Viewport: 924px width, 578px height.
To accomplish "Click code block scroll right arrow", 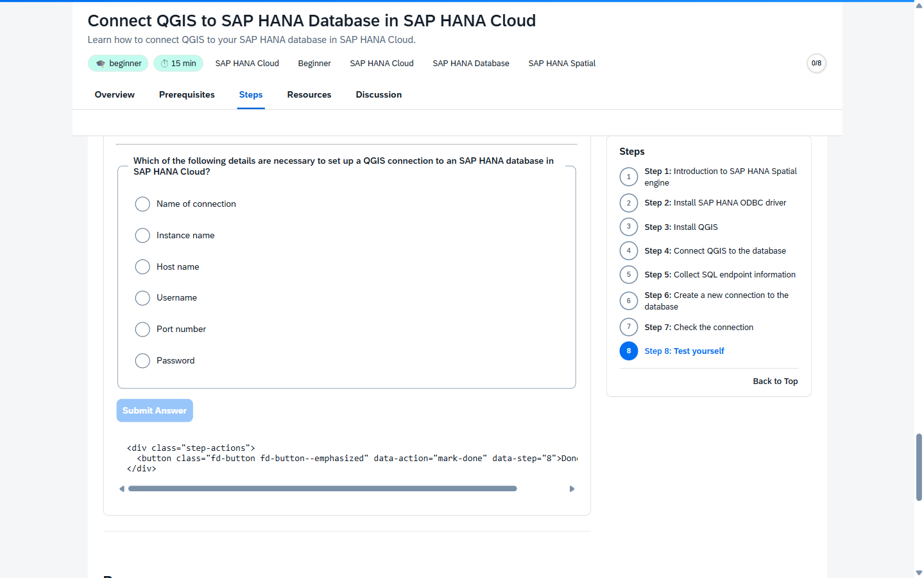I will click(572, 489).
